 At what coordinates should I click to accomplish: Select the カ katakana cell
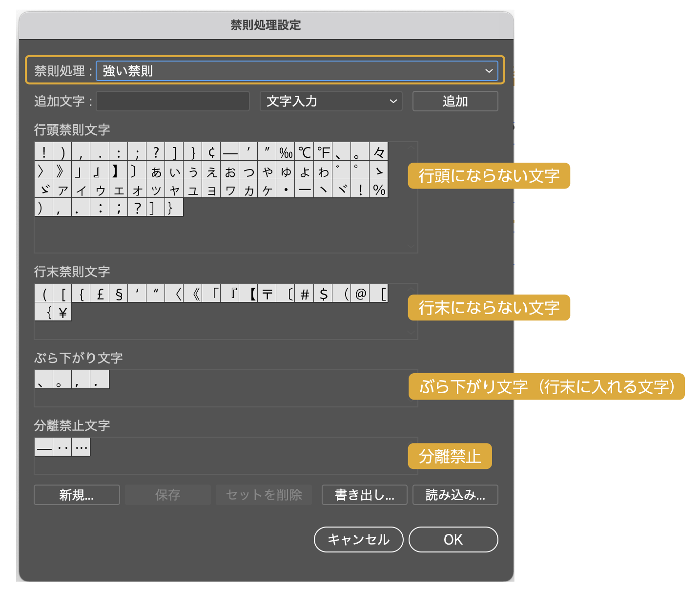click(249, 189)
